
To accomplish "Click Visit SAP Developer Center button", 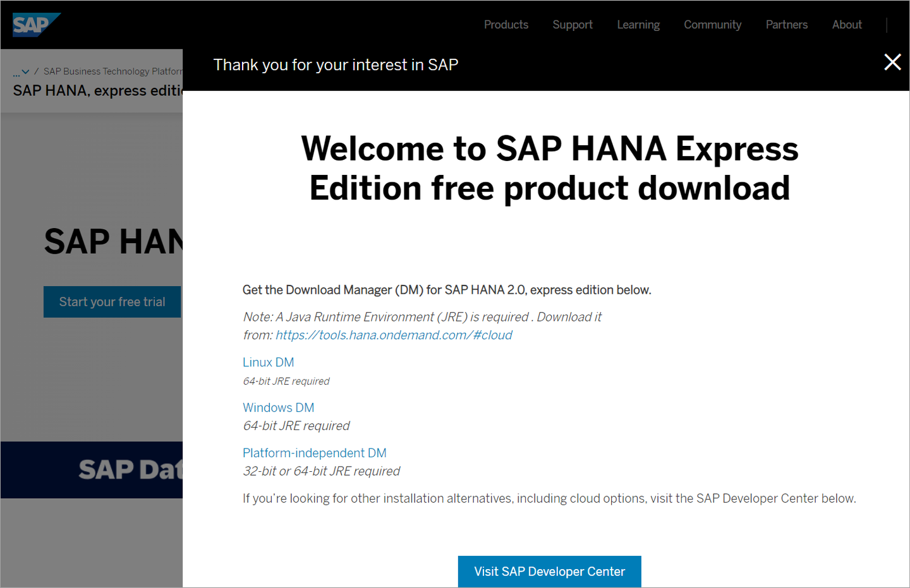I will tap(550, 572).
